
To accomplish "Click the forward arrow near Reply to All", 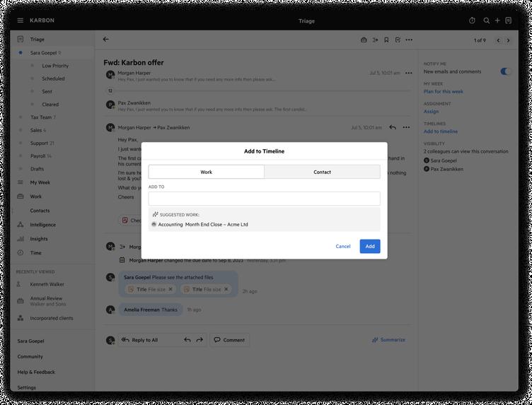I will pyautogui.click(x=199, y=339).
